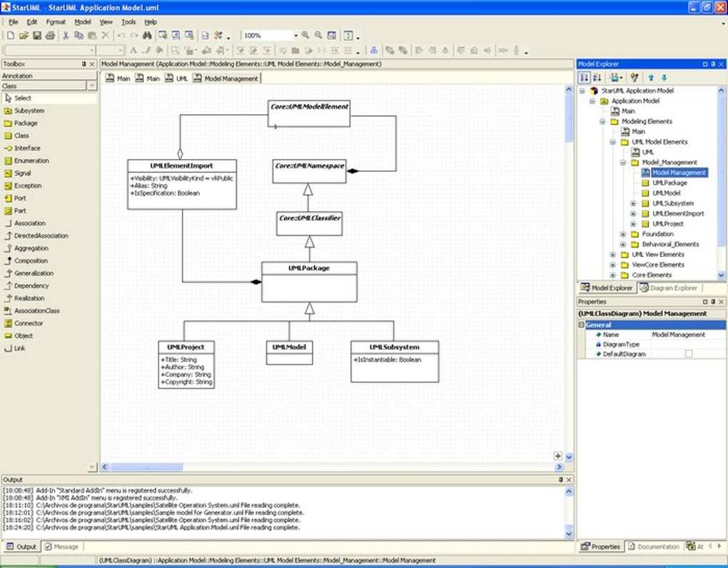
Task: Switch to the Diagram Explorer tab
Action: click(x=668, y=288)
